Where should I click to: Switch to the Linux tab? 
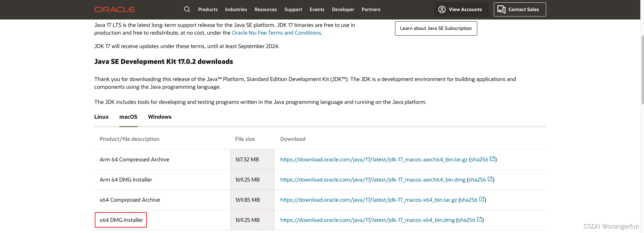tap(102, 117)
